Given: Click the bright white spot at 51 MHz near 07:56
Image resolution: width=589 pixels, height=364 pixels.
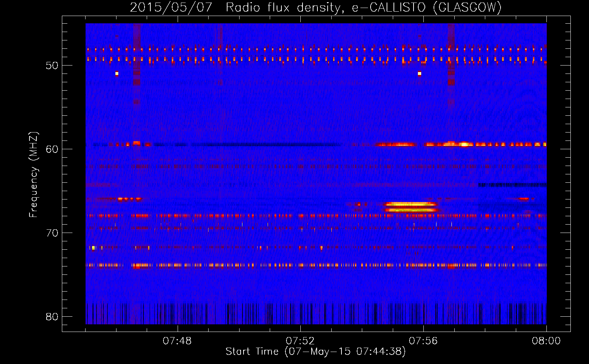Looking at the screenshot, I should tap(419, 74).
